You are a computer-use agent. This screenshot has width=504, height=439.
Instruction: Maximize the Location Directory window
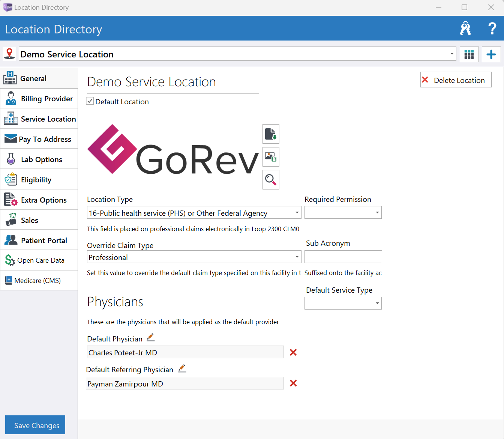coord(464,8)
